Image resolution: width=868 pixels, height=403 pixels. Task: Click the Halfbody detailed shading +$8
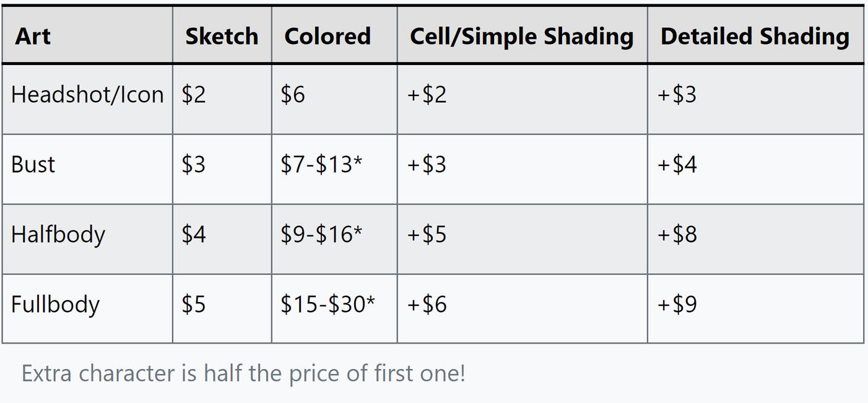tap(677, 235)
